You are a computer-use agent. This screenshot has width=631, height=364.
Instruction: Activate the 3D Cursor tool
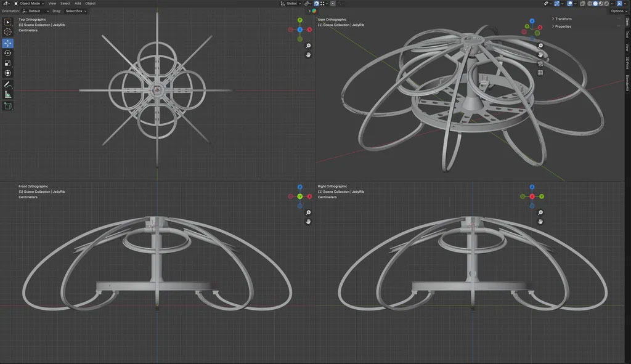[7, 32]
